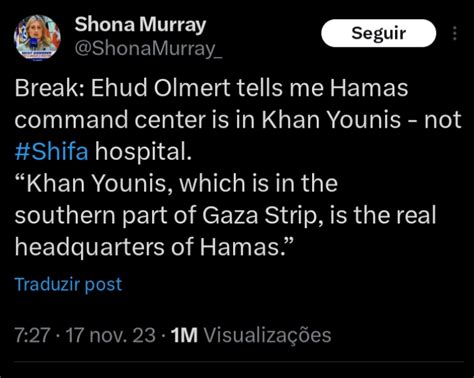Open the three-dot more options menu

pos(455,33)
